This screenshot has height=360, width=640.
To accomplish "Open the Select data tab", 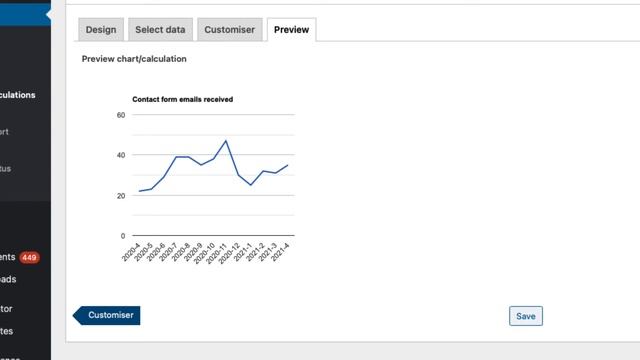I will [160, 29].
